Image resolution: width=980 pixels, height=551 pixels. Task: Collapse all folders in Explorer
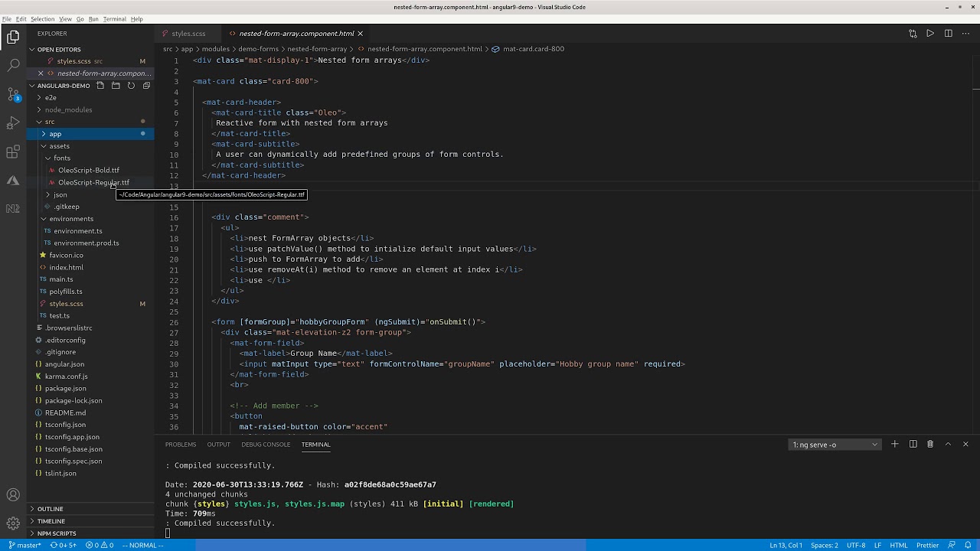tap(145, 86)
